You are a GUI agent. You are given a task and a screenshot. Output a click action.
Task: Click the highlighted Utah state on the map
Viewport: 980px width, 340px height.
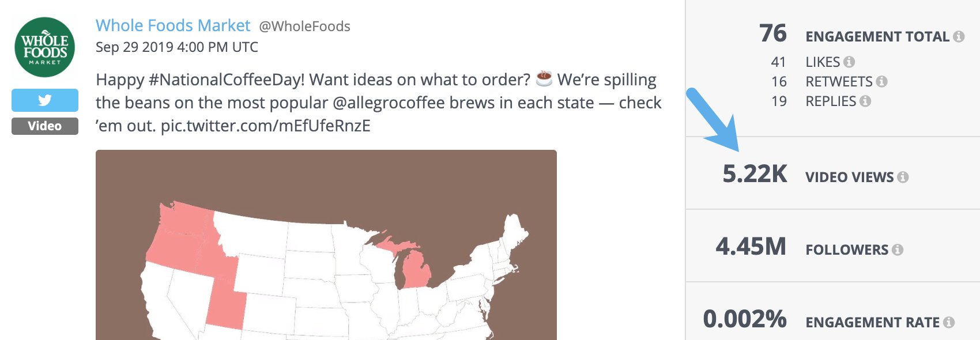226,303
